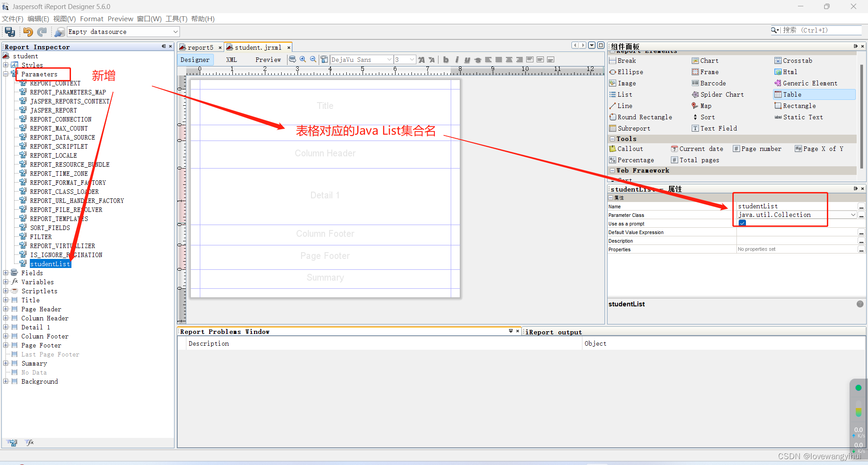Screen dimensions: 868x465
Task: Pick the Current date tool
Action: click(697, 149)
